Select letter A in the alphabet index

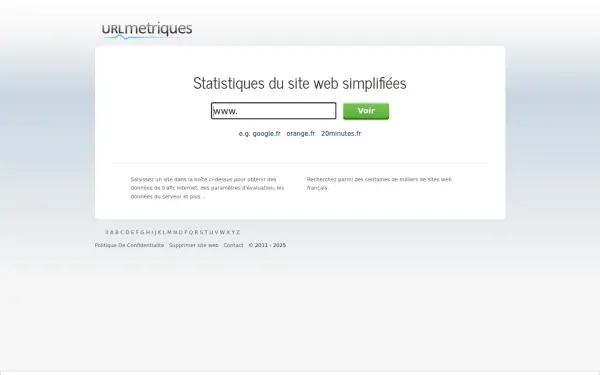point(112,232)
